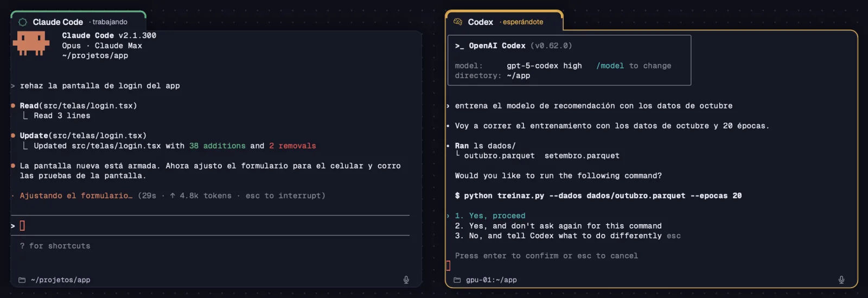Click the rehaz la pantalla de login prompt

100,86
